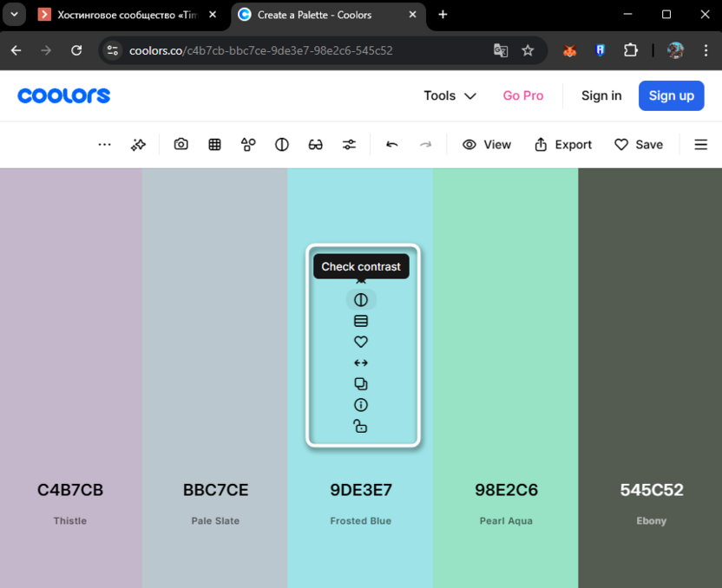Viewport: 722px width, 588px height.
Task: Open the more options ellipsis menu
Action: [x=104, y=144]
